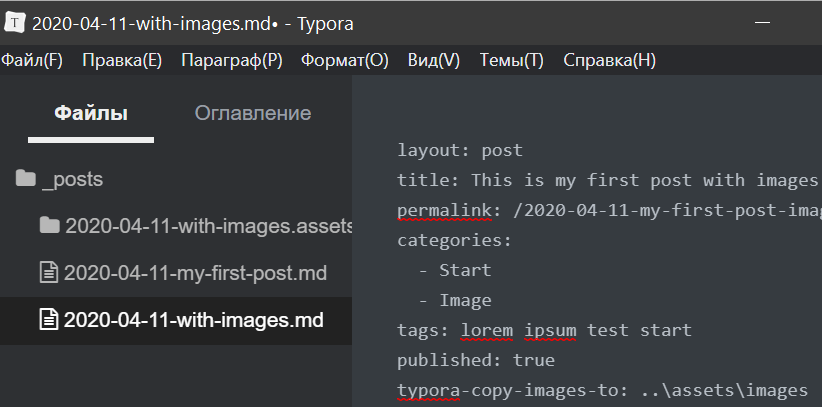The image size is (822, 407).
Task: Open the Формат(O) menu
Action: tap(344, 60)
